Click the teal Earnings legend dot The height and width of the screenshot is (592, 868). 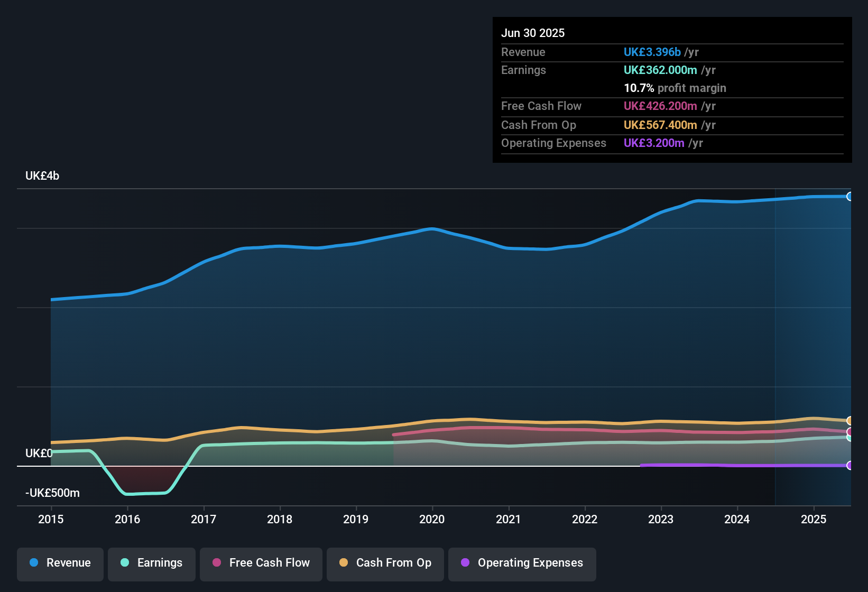[125, 562]
